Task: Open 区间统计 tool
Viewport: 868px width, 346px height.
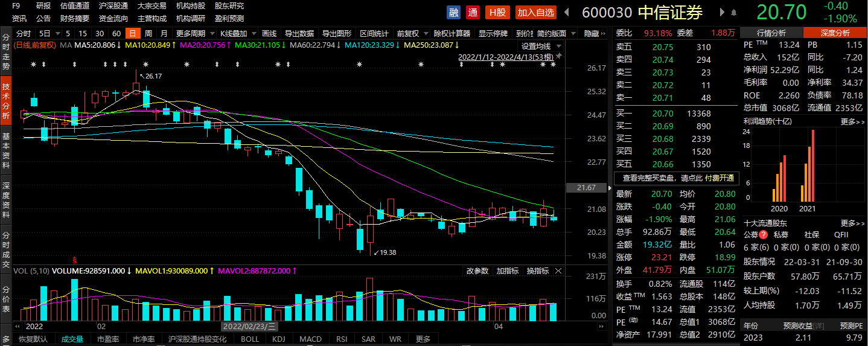Action: tap(374, 34)
